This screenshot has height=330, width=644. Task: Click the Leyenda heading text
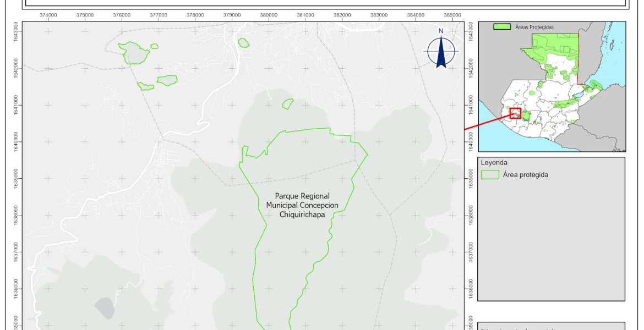pos(494,163)
